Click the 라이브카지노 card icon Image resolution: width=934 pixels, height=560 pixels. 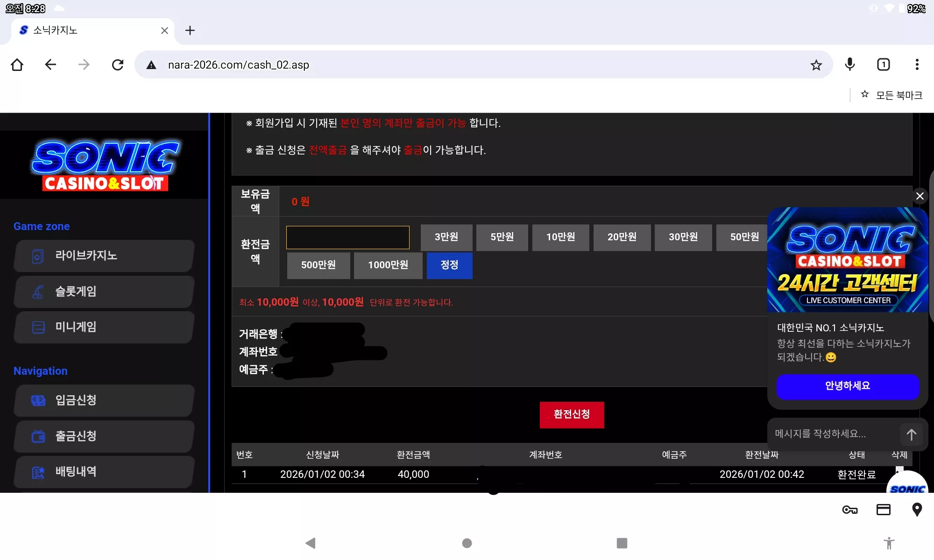pos(38,256)
